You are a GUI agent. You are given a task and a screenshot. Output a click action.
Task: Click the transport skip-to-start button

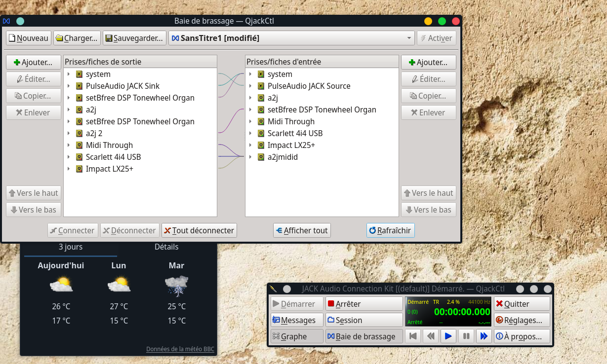[413, 336]
